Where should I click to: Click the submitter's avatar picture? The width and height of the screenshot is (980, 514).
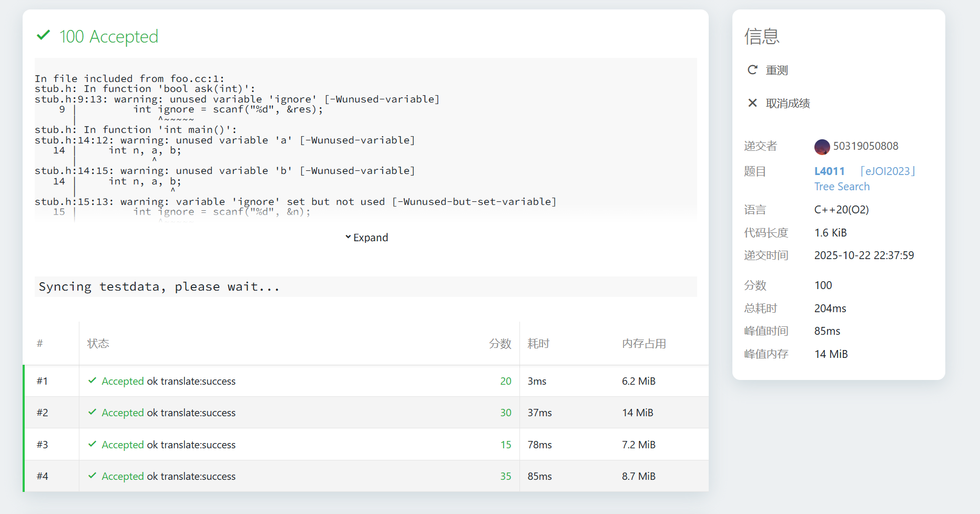[822, 147]
